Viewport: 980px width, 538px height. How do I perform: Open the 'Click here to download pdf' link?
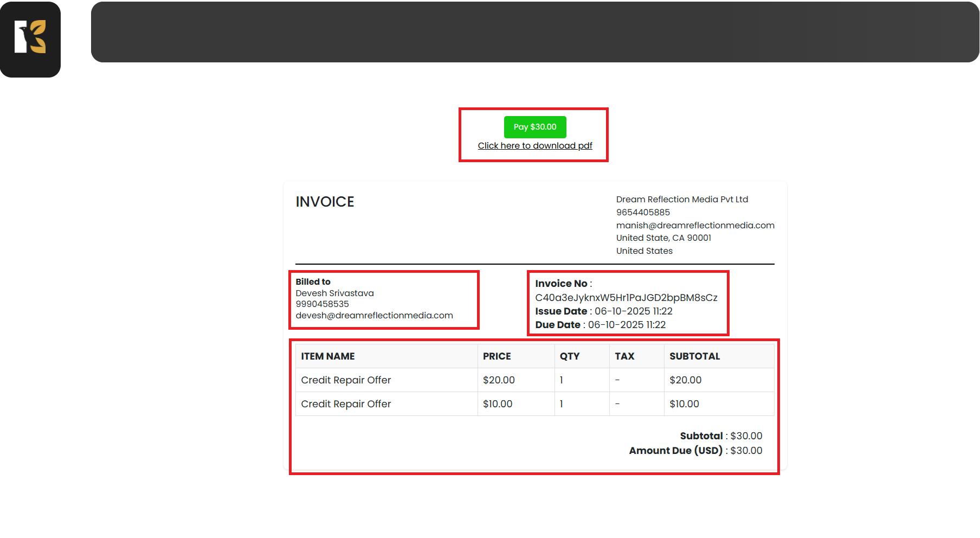pyautogui.click(x=534, y=146)
